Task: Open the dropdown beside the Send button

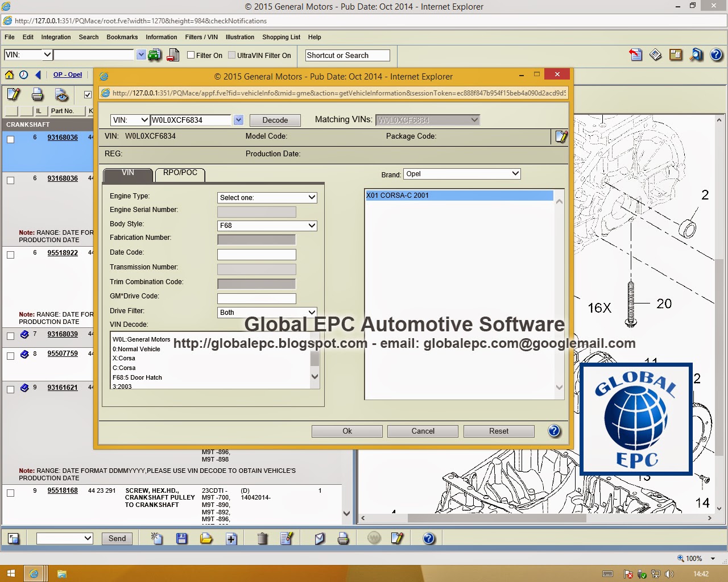Action: [64, 538]
